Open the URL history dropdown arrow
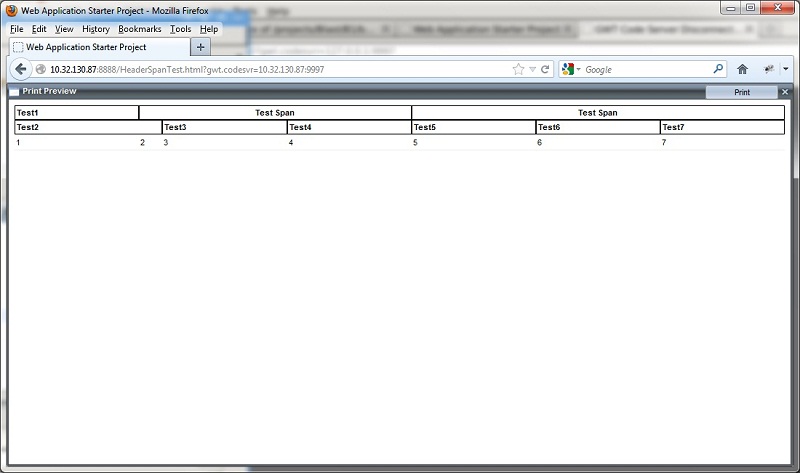 click(532, 70)
